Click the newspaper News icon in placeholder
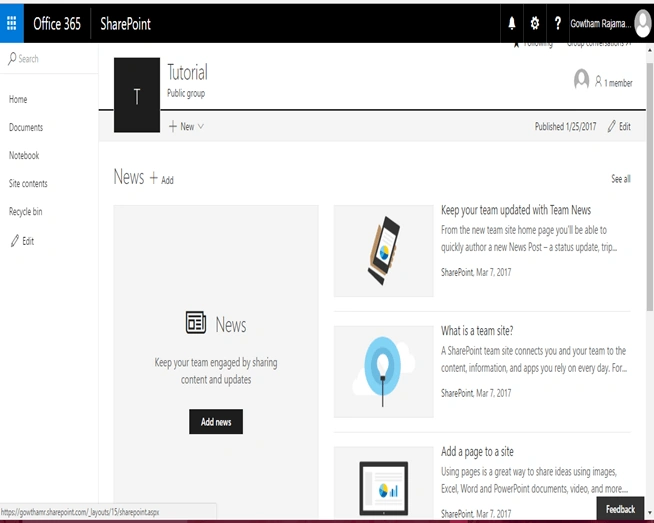Screen dimensions: 654x523 pos(196,322)
